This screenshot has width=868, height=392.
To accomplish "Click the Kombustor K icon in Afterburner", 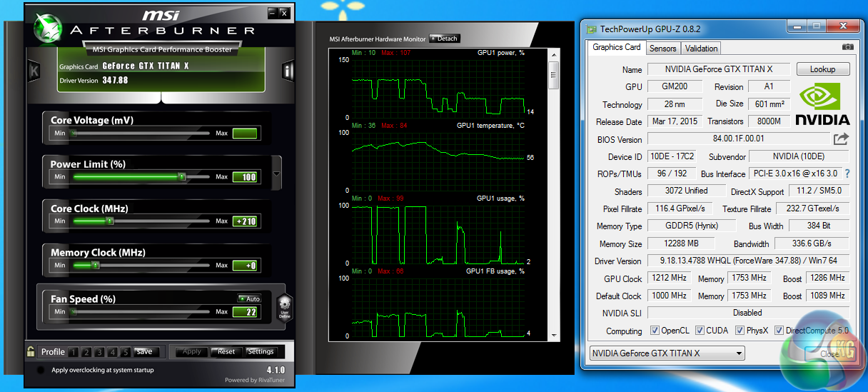I will (34, 71).
